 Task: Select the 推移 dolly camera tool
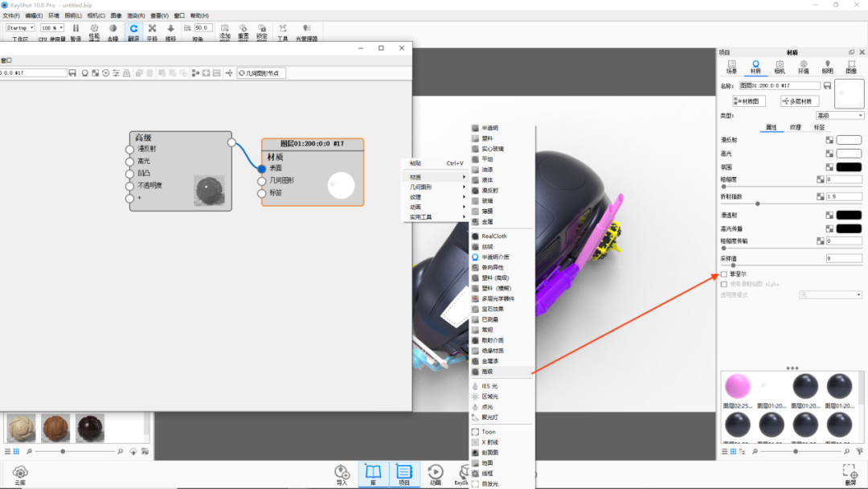click(170, 28)
